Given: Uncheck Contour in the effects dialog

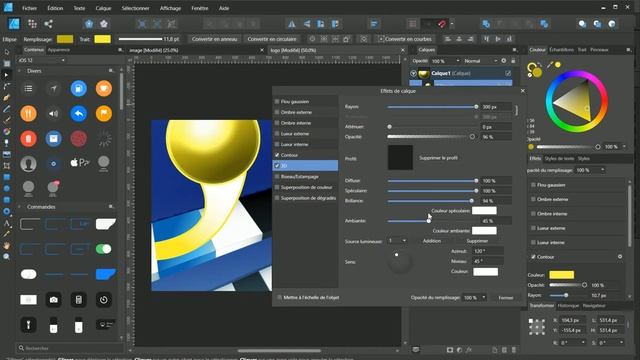Looking at the screenshot, I should 277,155.
